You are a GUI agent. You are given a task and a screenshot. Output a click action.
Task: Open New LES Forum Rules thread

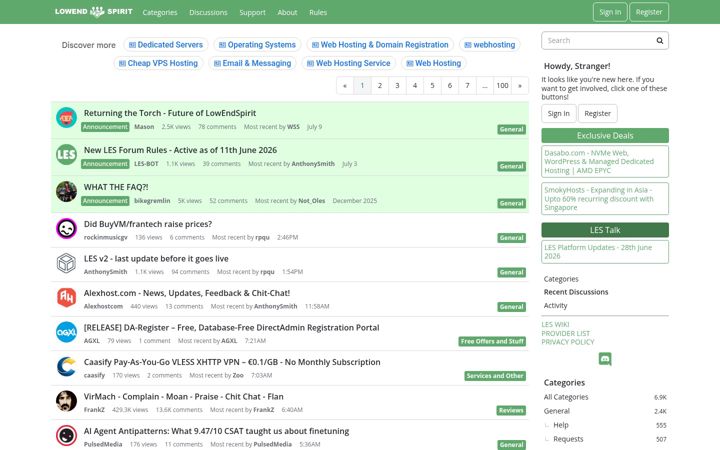point(180,150)
